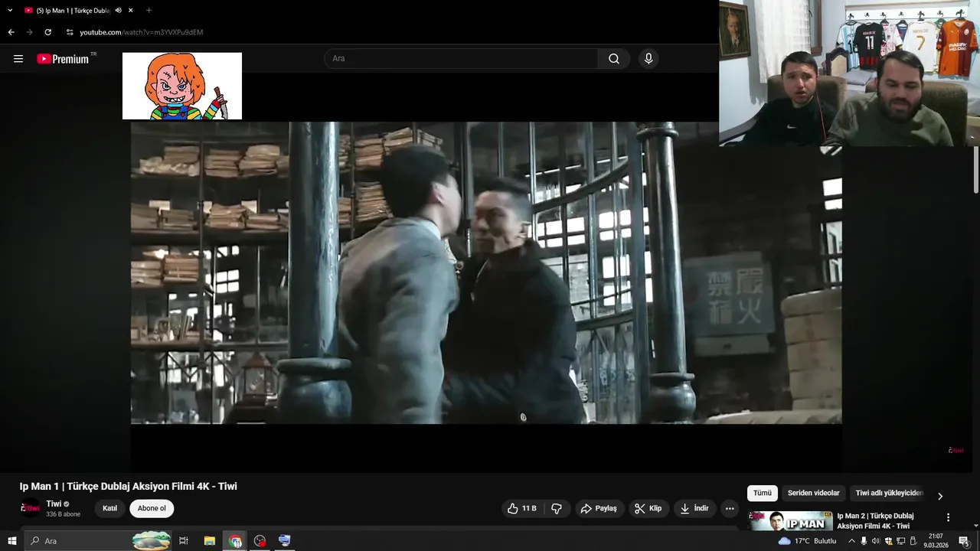Open Task View on the taskbar
The height and width of the screenshot is (551, 980).
click(x=184, y=541)
